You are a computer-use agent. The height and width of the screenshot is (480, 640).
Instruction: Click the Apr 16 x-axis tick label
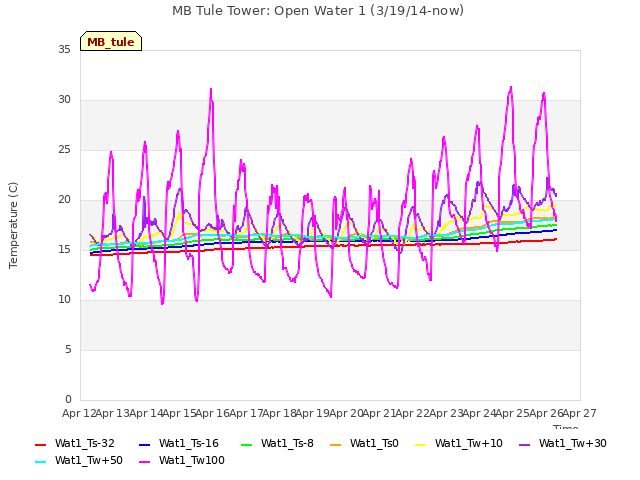coord(212,414)
